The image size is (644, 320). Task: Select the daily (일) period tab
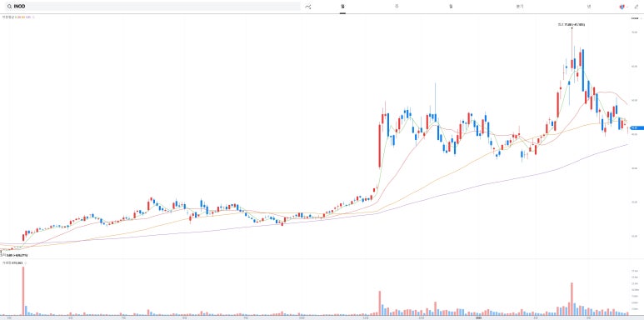(342, 7)
